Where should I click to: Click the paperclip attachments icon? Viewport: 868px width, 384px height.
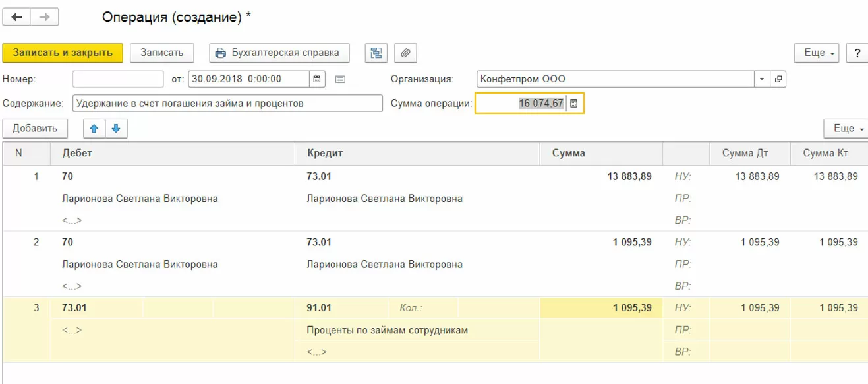406,53
